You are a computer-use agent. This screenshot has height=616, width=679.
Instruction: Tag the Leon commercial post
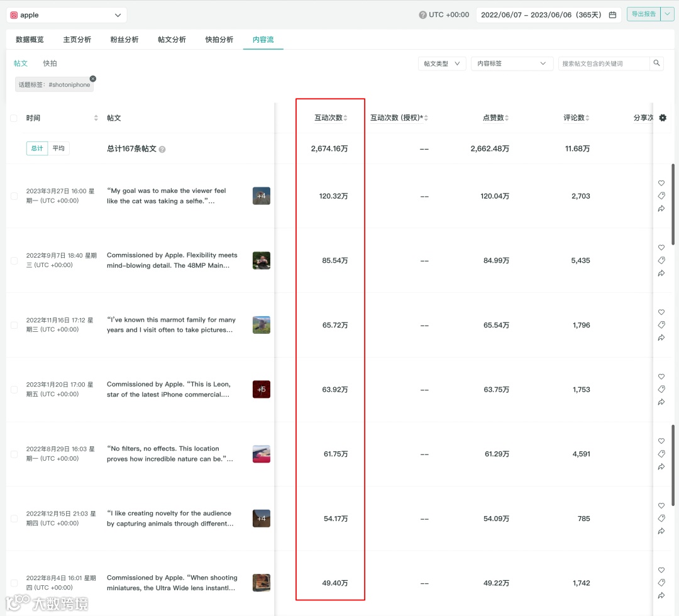pyautogui.click(x=661, y=389)
